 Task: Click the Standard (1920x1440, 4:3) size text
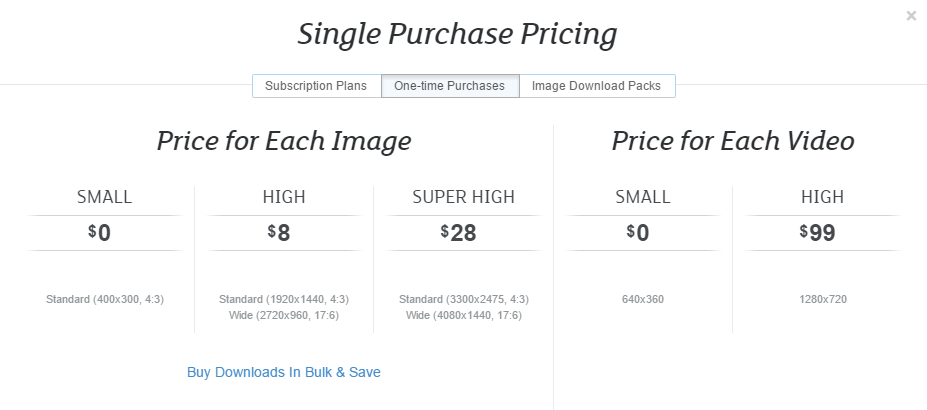coord(284,299)
